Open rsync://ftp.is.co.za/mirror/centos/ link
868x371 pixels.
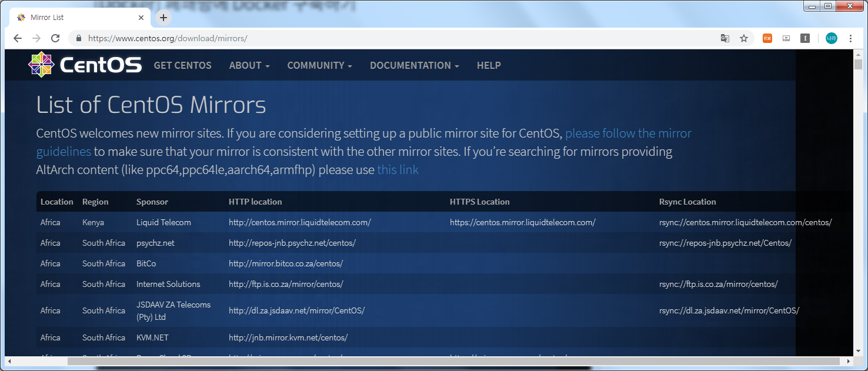coord(719,284)
